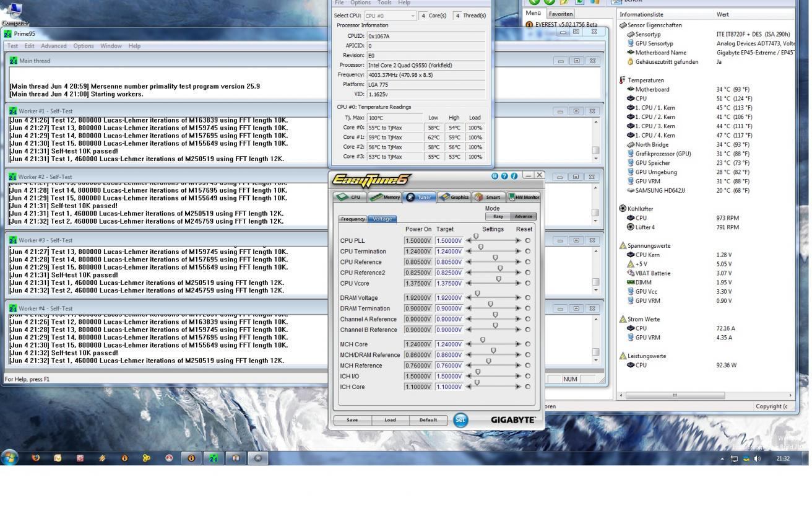Decrease DRAM Voltage with left arrow

(x=469, y=298)
